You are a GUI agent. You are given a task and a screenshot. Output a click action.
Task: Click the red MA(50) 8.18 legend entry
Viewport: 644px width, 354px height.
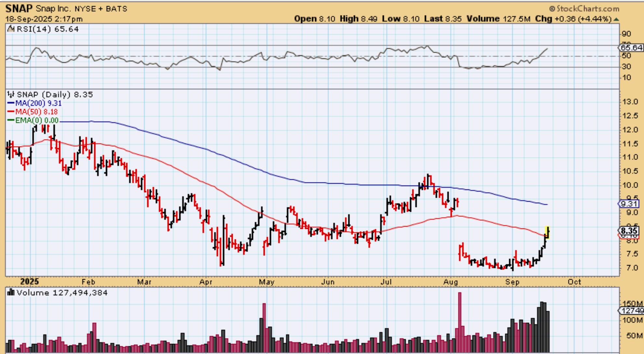(36, 112)
